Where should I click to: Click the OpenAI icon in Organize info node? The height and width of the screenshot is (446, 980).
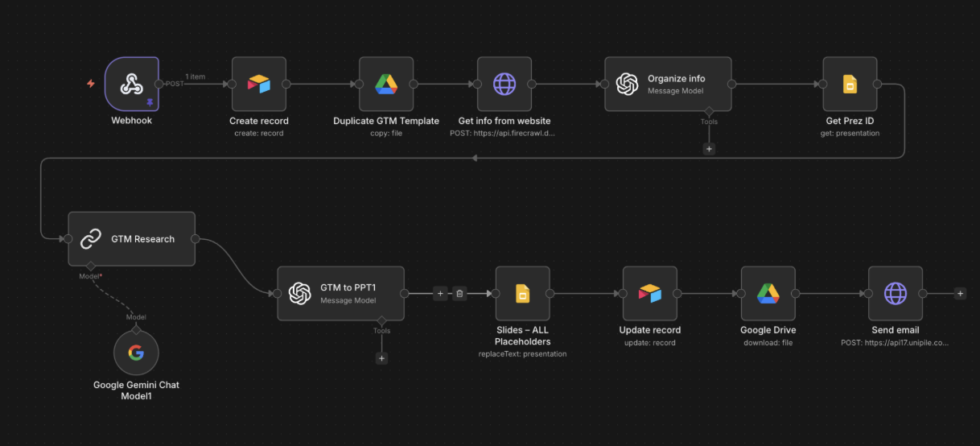pos(628,84)
